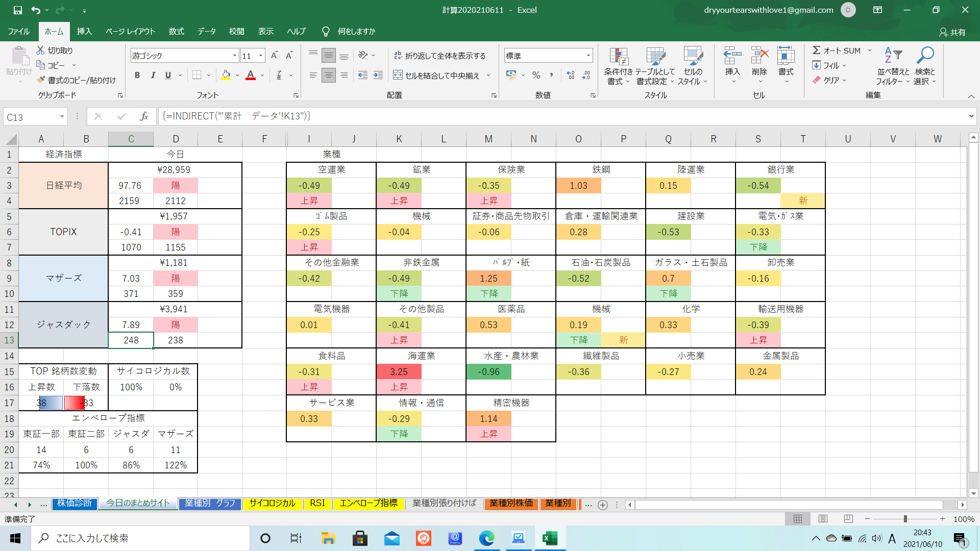
Task: Open the データ ribbon tab
Action: 207,31
